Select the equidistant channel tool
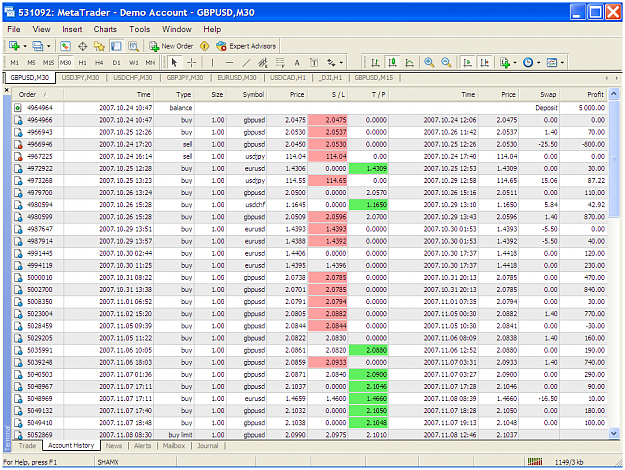This screenshot has width=625, height=470. click(x=263, y=63)
